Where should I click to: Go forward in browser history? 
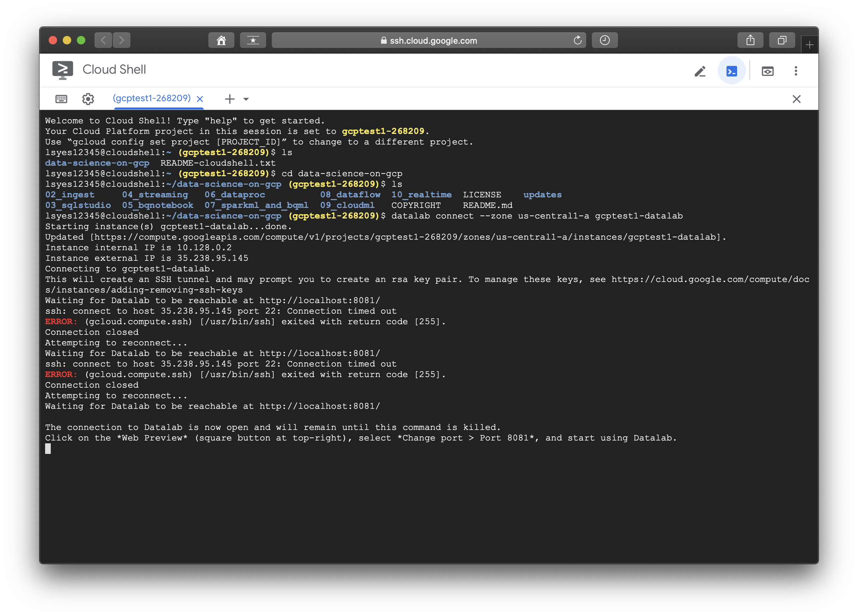[121, 40]
